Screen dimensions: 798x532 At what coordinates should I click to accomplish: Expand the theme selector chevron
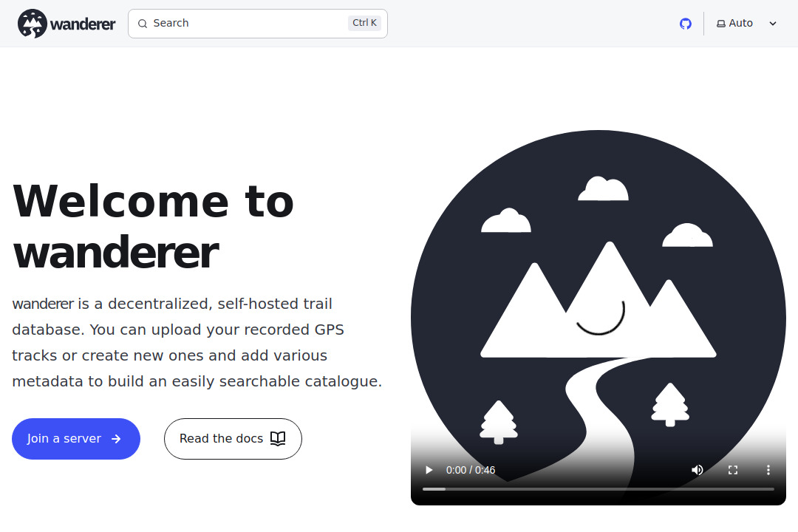pos(773,23)
